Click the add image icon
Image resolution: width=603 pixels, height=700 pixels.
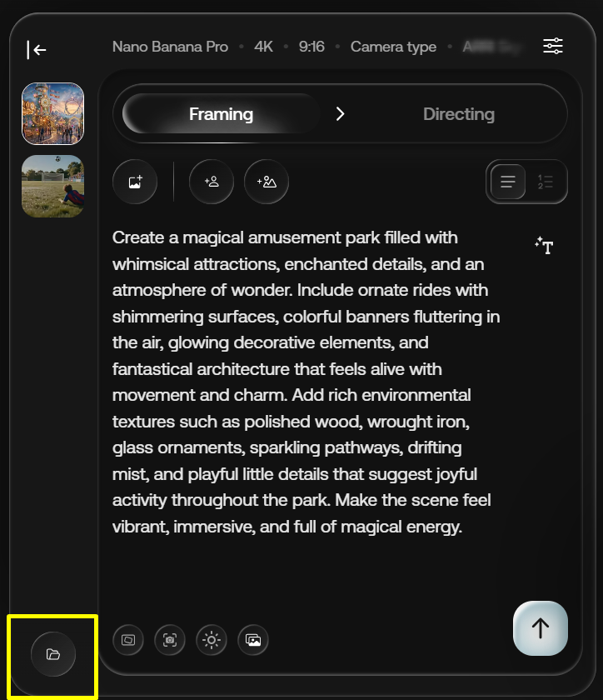pyautogui.click(x=135, y=182)
